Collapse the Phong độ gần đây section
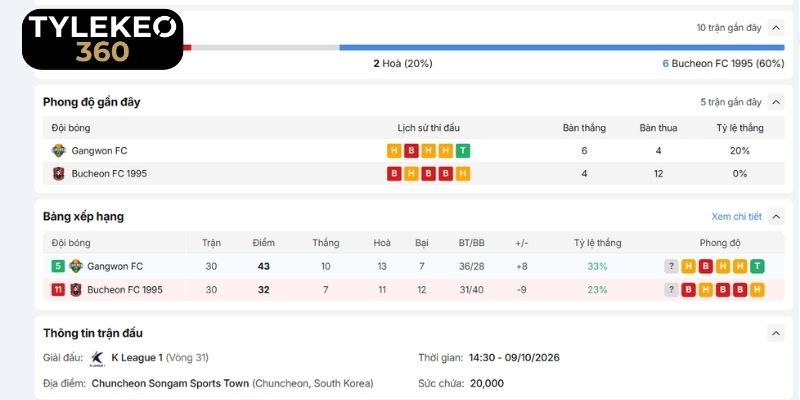This screenshot has width=800, height=400. [x=776, y=102]
